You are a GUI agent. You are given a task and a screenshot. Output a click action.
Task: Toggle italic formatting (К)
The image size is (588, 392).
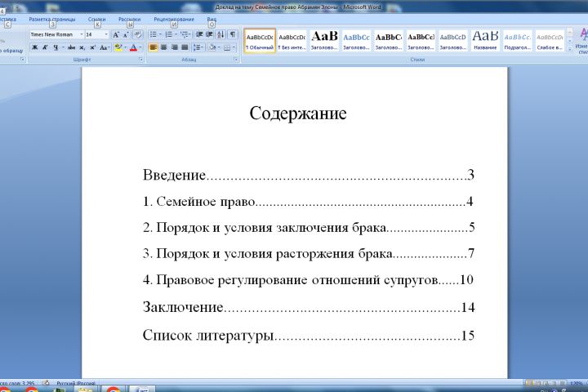tap(45, 47)
